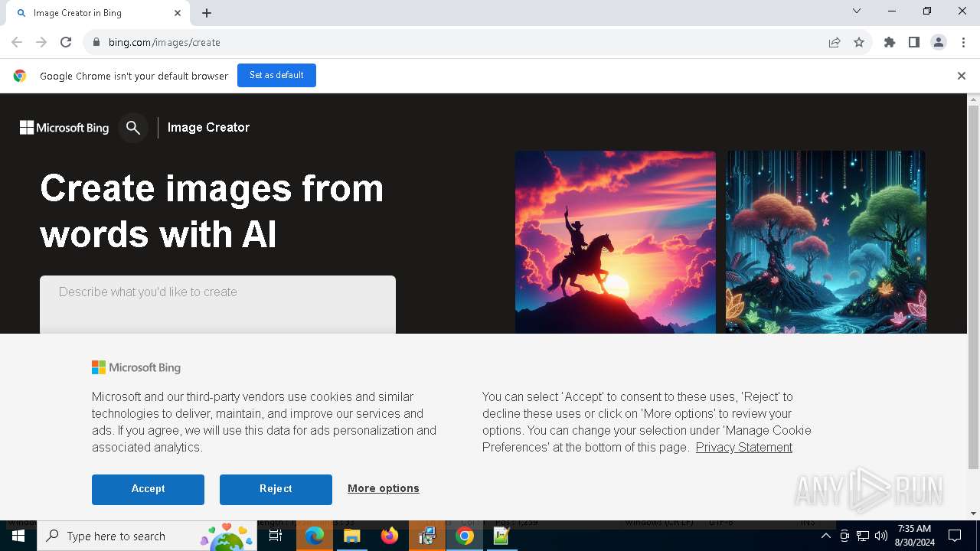Screen dimensions: 980x551
Task: Close the Image Creator in Bing tab
Action: (x=178, y=13)
